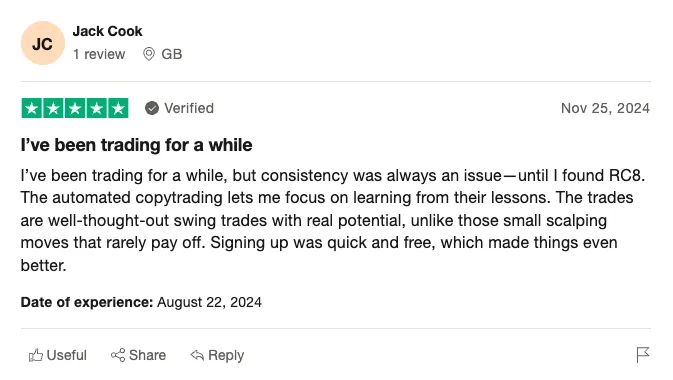This screenshot has height=380, width=673.
Task: Click the review body paragraph text
Action: point(333,220)
